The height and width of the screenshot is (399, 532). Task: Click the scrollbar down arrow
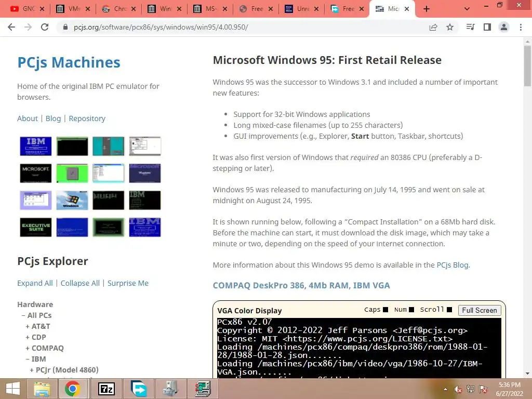527,374
